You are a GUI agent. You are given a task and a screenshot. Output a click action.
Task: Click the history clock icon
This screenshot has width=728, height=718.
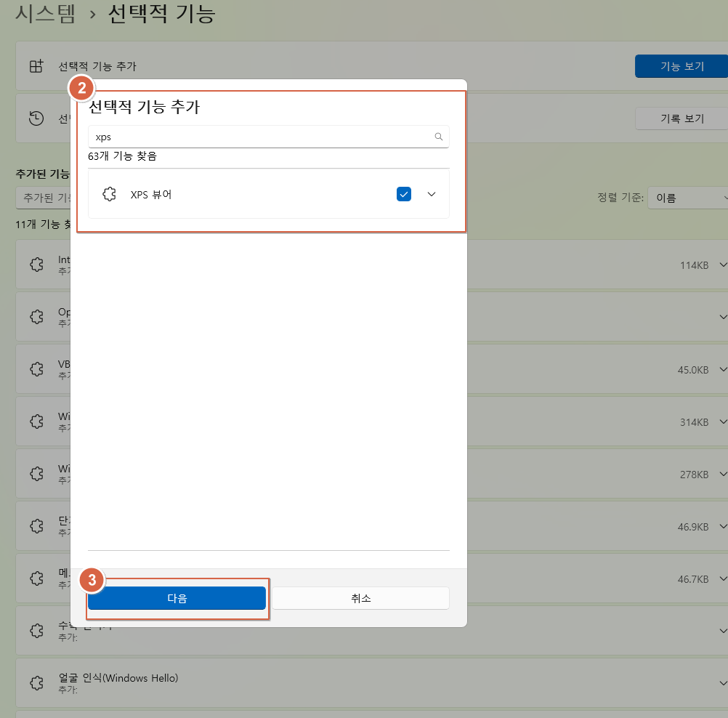36,118
